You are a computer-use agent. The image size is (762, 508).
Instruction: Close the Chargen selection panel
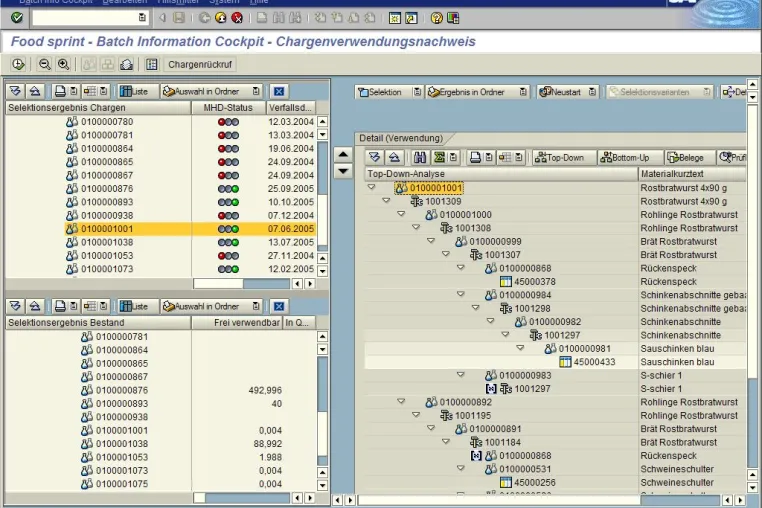click(x=278, y=91)
